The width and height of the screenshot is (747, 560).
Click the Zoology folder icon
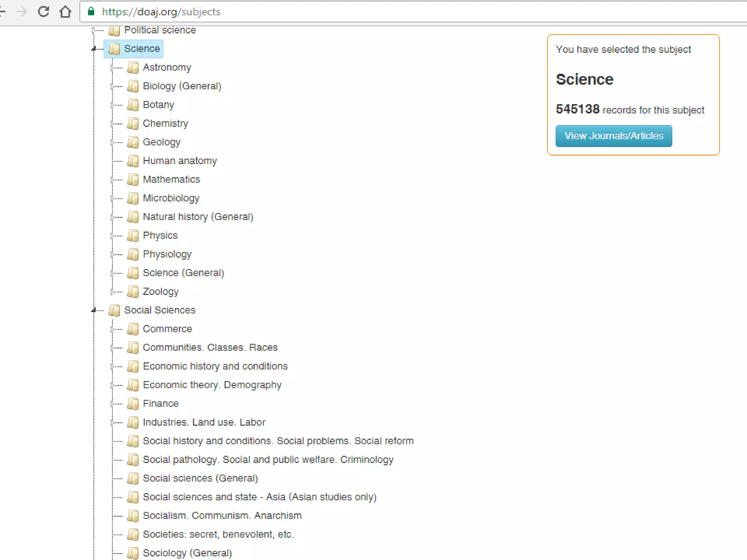133,292
